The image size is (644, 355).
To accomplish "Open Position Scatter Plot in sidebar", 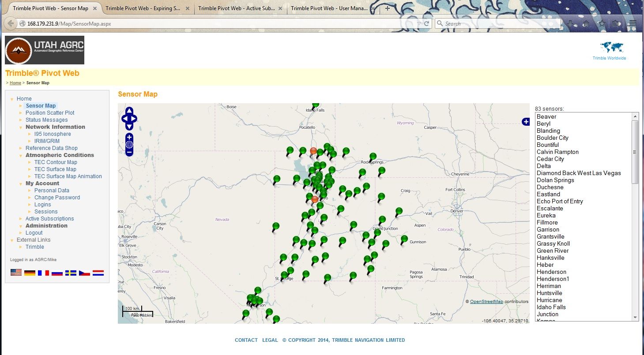I will point(50,113).
